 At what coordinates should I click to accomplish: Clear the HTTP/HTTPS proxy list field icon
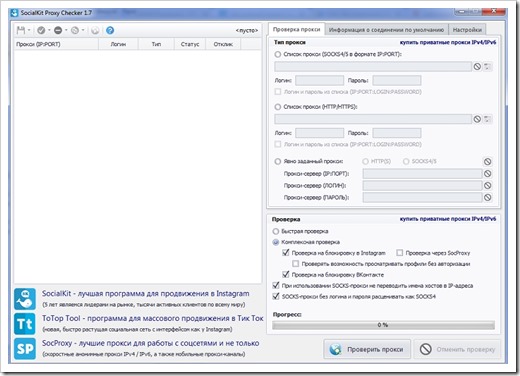pyautogui.click(x=477, y=119)
